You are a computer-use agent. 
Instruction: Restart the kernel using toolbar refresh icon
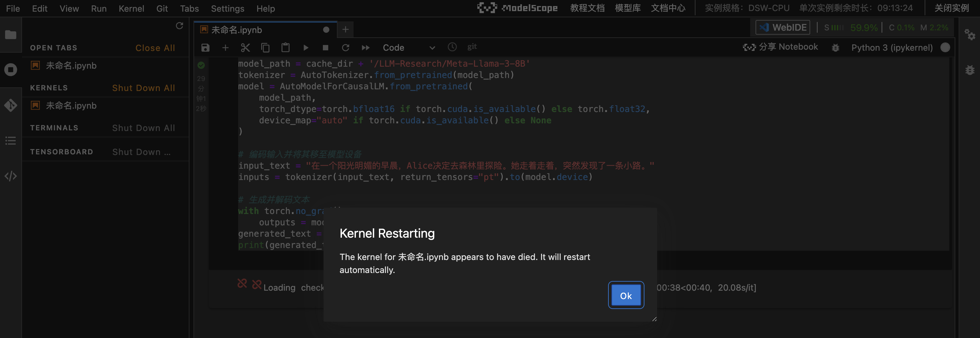346,48
